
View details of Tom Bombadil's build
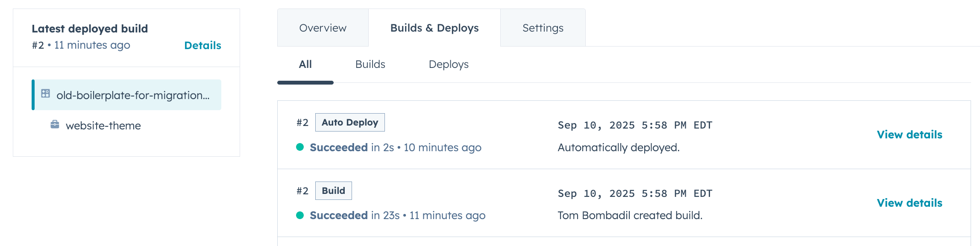tap(909, 203)
